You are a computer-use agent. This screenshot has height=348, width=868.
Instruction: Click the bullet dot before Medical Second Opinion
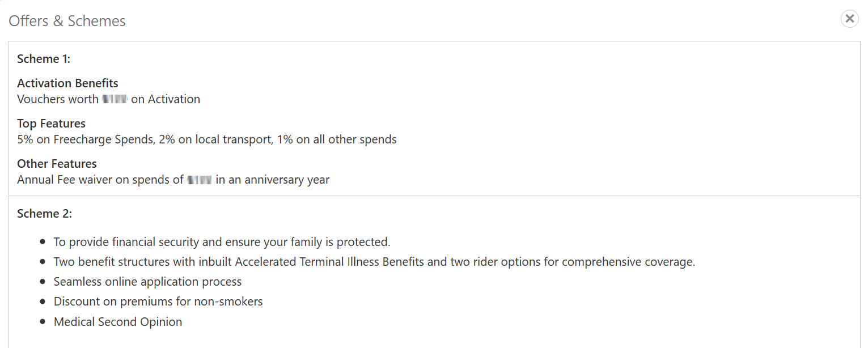[x=43, y=322]
